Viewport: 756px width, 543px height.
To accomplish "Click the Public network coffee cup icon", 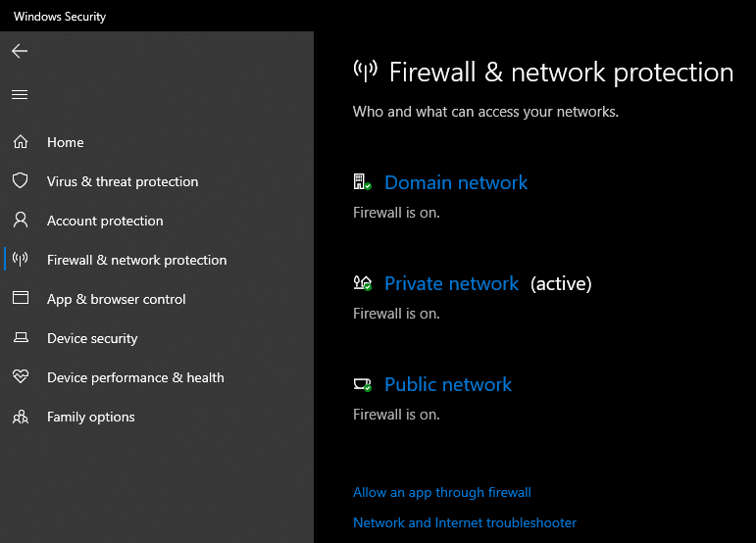I will click(362, 384).
